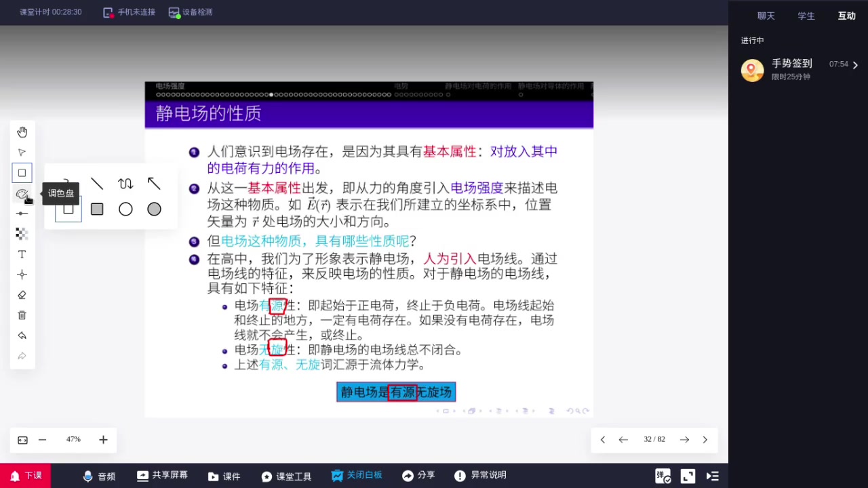Go to previous slide arrow
Viewport: 868px width, 488px height.
[623, 440]
